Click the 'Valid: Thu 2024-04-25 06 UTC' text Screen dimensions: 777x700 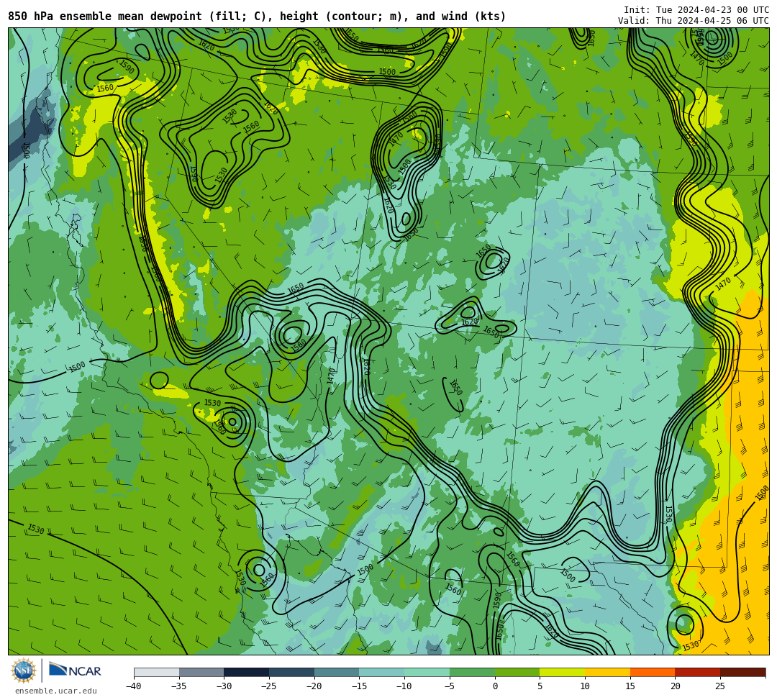pos(694,21)
